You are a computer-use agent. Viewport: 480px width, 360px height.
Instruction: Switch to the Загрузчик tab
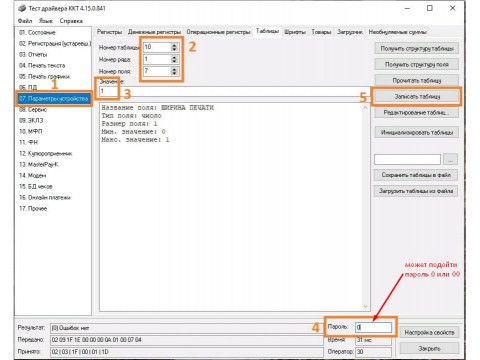tap(350, 32)
